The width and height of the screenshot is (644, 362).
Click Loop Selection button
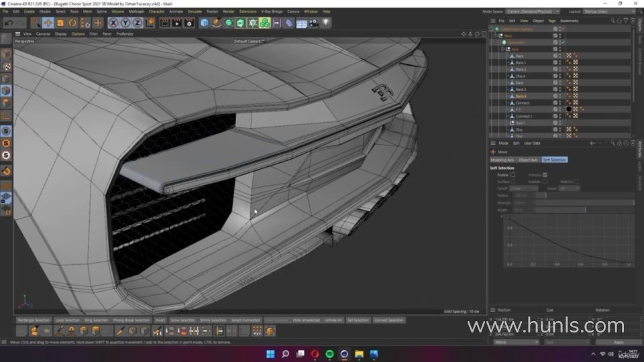point(67,320)
